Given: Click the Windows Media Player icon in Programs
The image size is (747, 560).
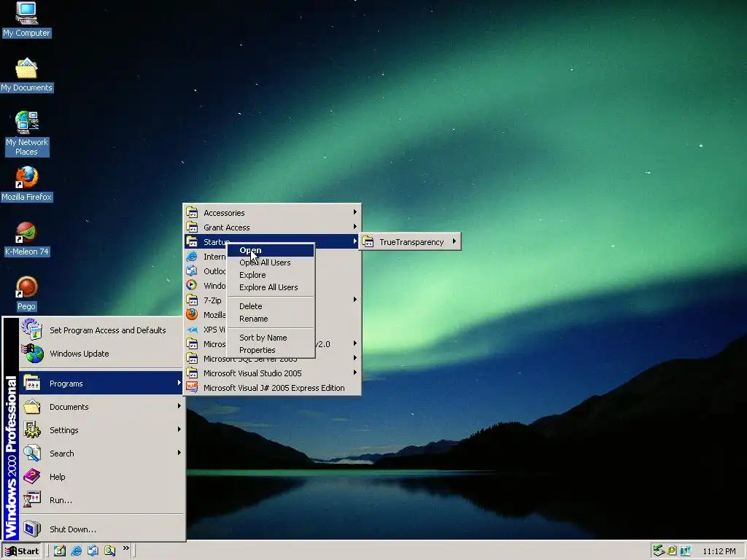Looking at the screenshot, I should tap(192, 285).
